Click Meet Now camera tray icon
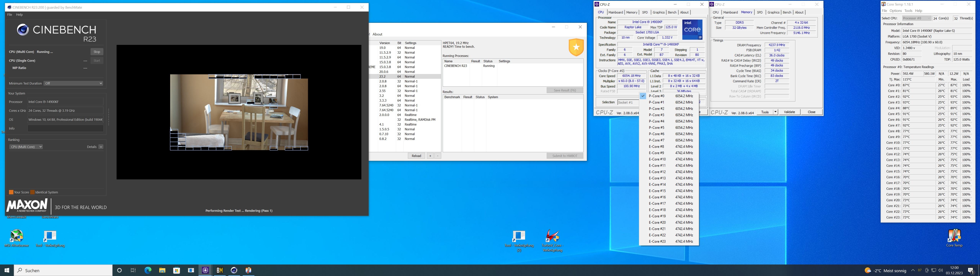The width and height of the screenshot is (980, 276). point(927,270)
